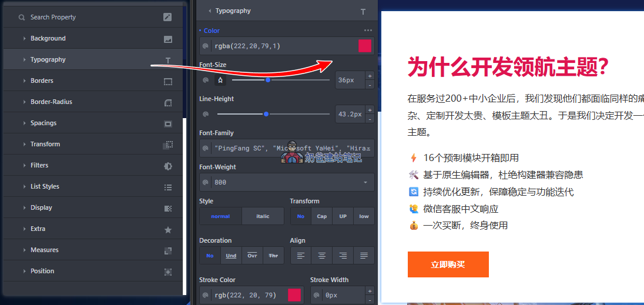Select UP uppercase Transform option

click(343, 216)
